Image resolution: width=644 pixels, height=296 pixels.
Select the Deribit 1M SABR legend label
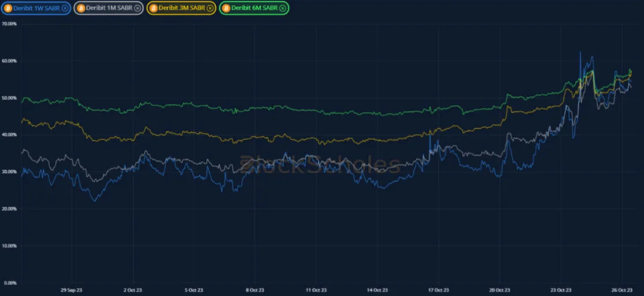[x=109, y=8]
